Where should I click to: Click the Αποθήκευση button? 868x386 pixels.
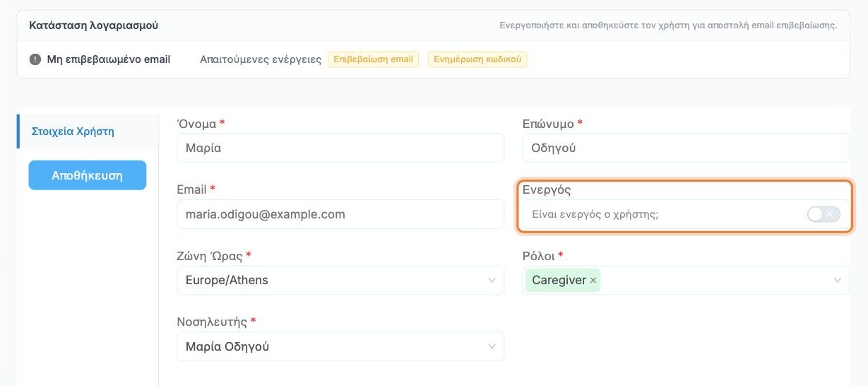coord(88,175)
